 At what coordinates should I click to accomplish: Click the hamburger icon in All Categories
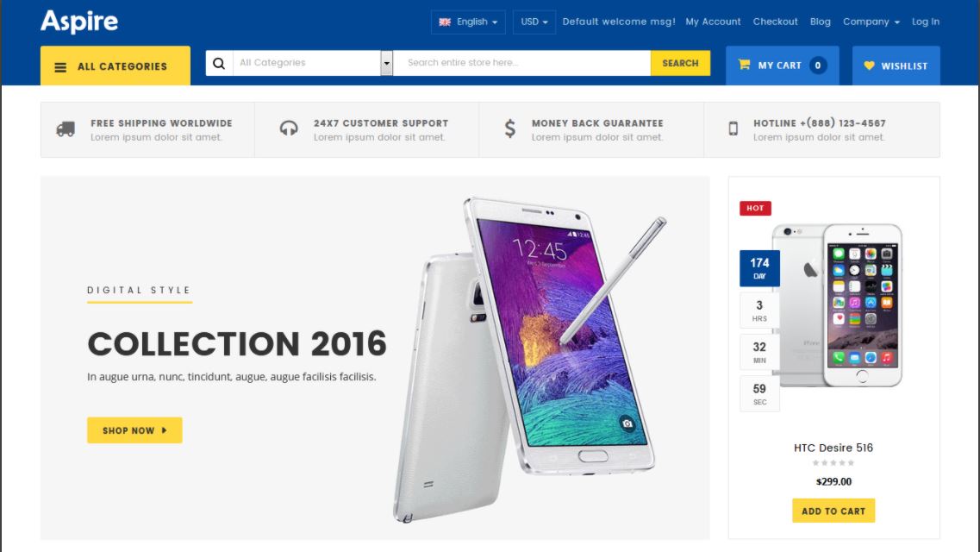[60, 67]
